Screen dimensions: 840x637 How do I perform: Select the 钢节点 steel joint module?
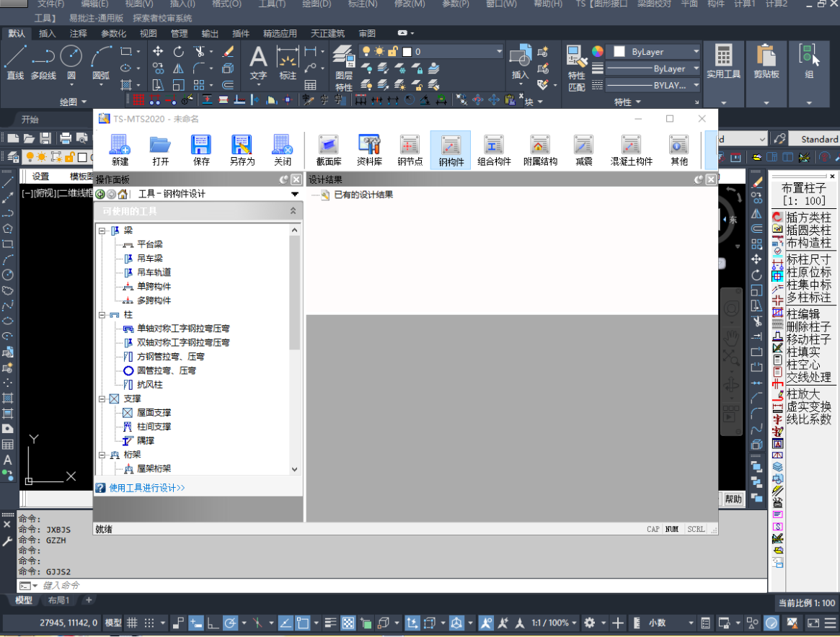(x=410, y=150)
